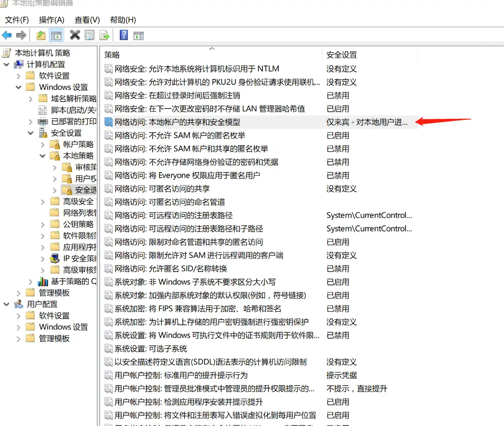Select the IP 安全策略 tree item

click(x=79, y=258)
